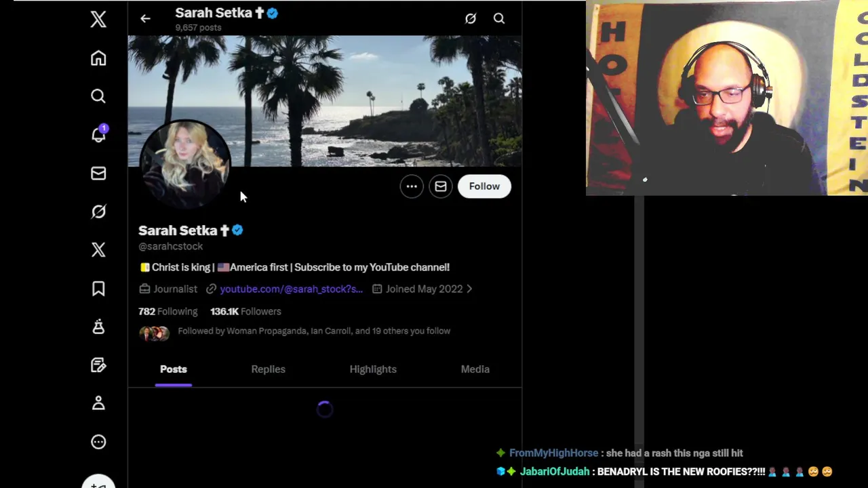
Task: View the 782 Following list
Action: point(168,311)
